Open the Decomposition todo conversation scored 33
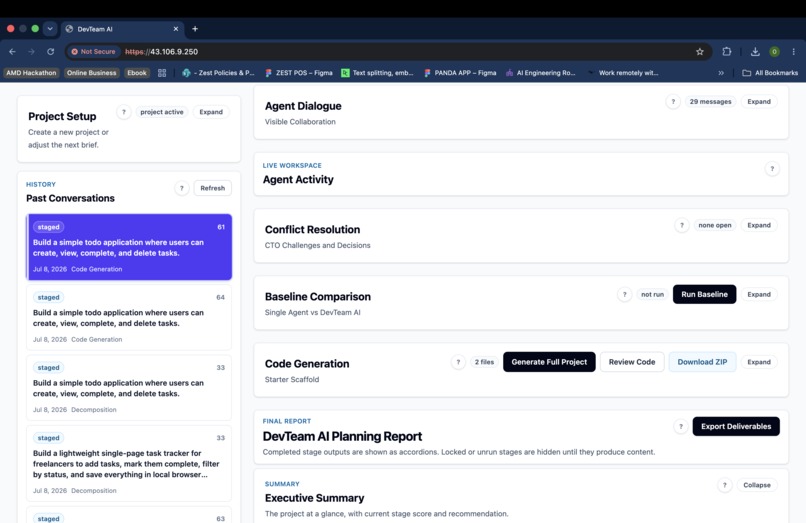This screenshot has height=523, width=806. point(129,388)
